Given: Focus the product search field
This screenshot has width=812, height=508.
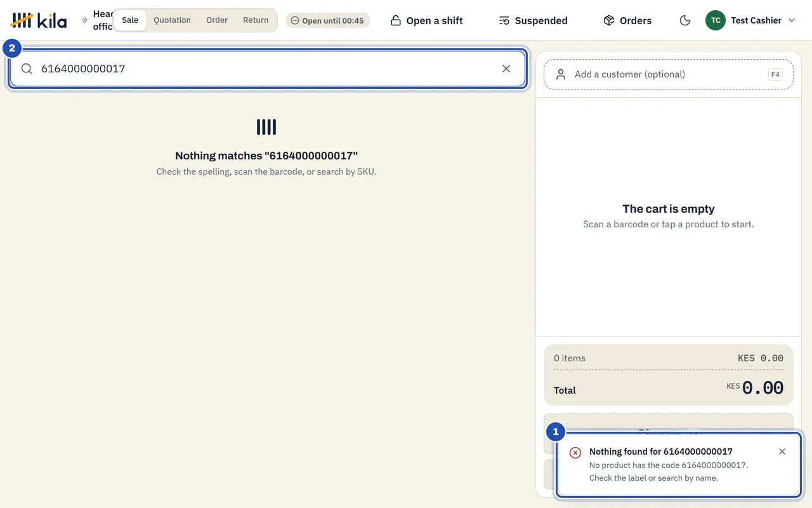Looking at the screenshot, I should (267, 69).
